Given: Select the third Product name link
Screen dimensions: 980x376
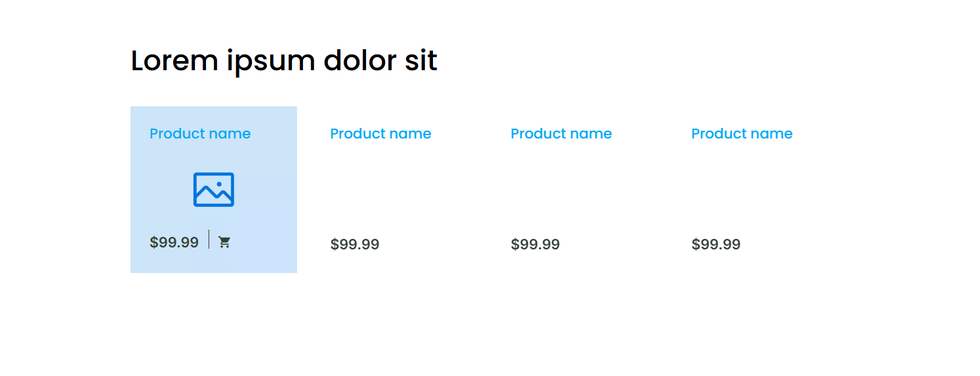Looking at the screenshot, I should 561,134.
